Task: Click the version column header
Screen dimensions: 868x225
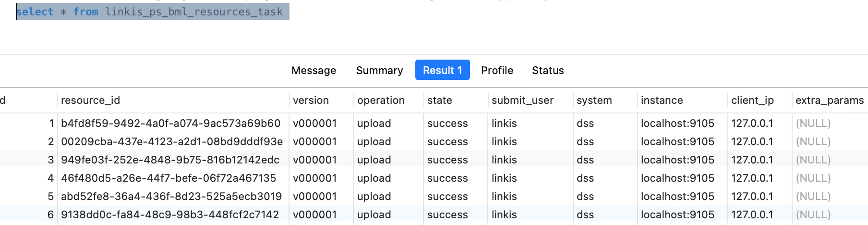Action: coord(311,100)
